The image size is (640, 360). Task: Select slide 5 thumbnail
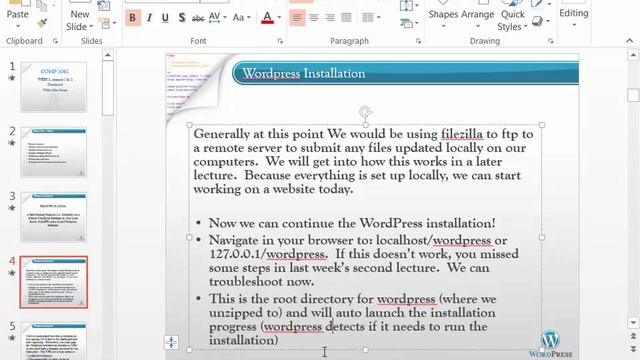coord(53,341)
